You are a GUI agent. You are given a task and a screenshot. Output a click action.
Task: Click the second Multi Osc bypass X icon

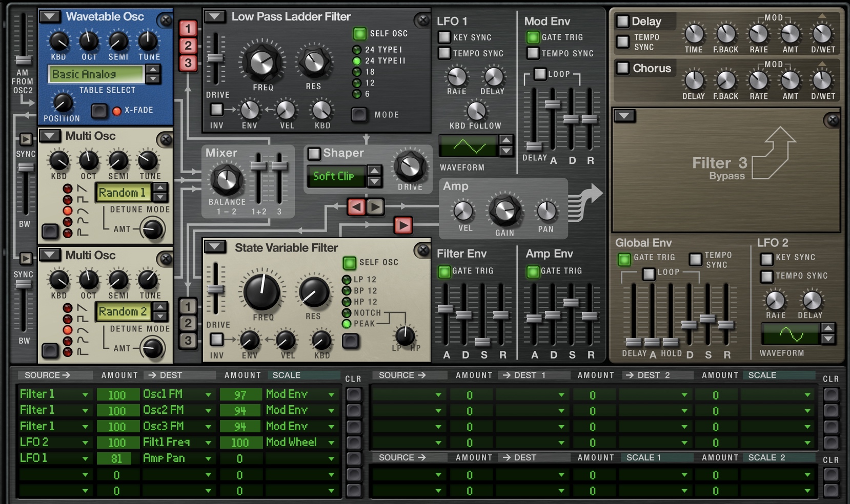pyautogui.click(x=166, y=259)
